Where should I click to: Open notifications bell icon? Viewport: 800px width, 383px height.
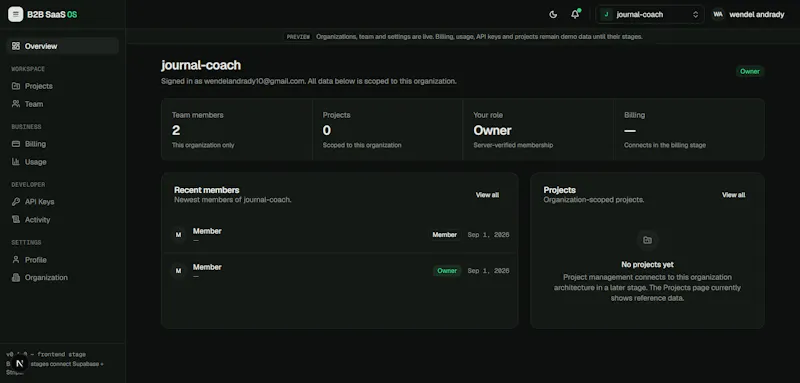coord(575,14)
